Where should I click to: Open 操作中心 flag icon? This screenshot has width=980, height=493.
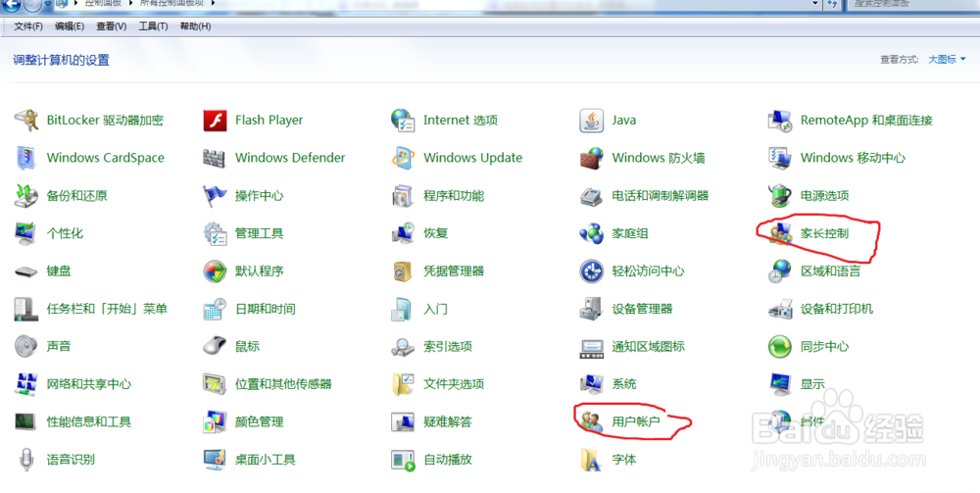215,196
